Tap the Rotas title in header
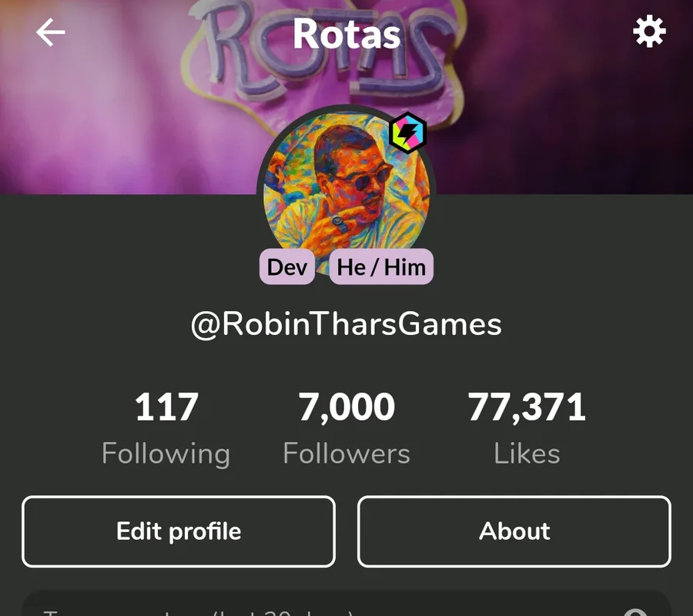Viewport: 693px width, 616px height. 346,34
